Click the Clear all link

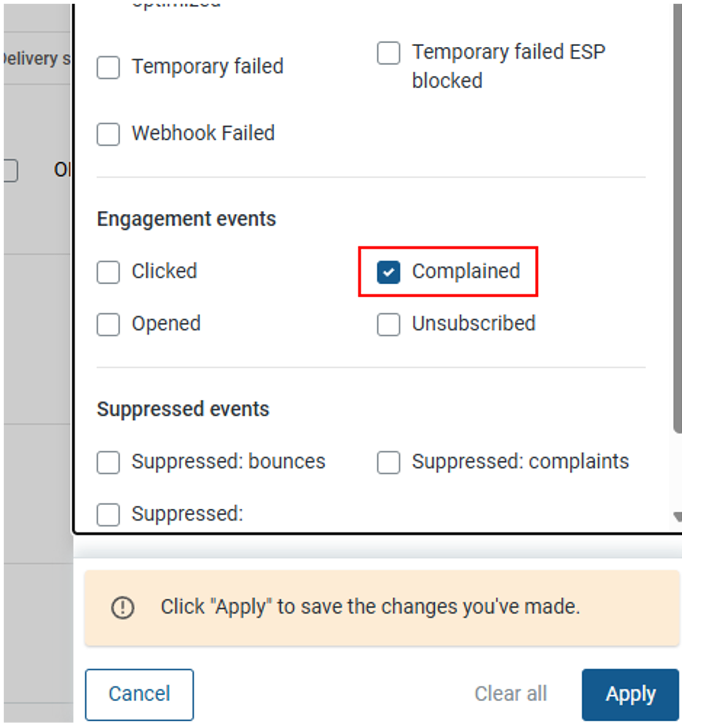click(x=511, y=693)
